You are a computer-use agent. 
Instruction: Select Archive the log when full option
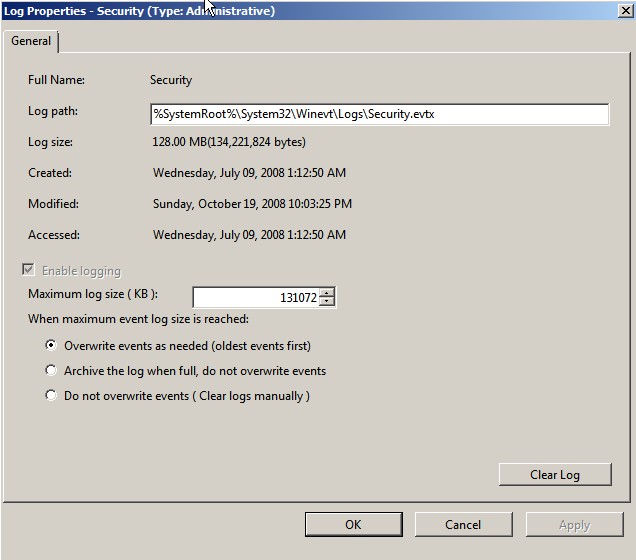tap(52, 371)
